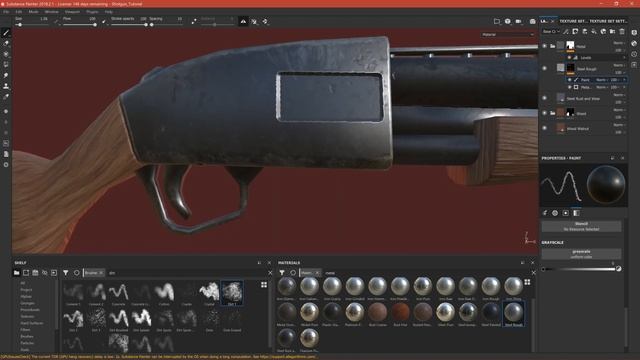Open blend mode dropdown of Paint effect
Image resolution: width=640 pixels, height=360 pixels.
pos(602,80)
